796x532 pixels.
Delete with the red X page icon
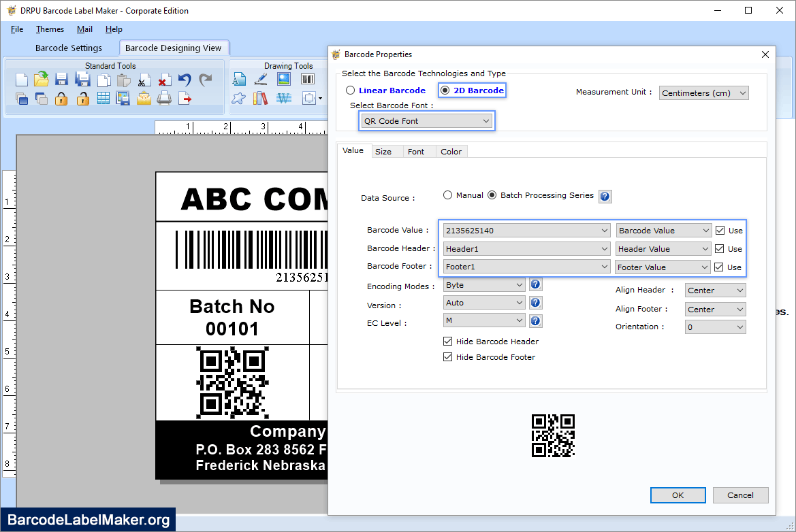[164, 80]
